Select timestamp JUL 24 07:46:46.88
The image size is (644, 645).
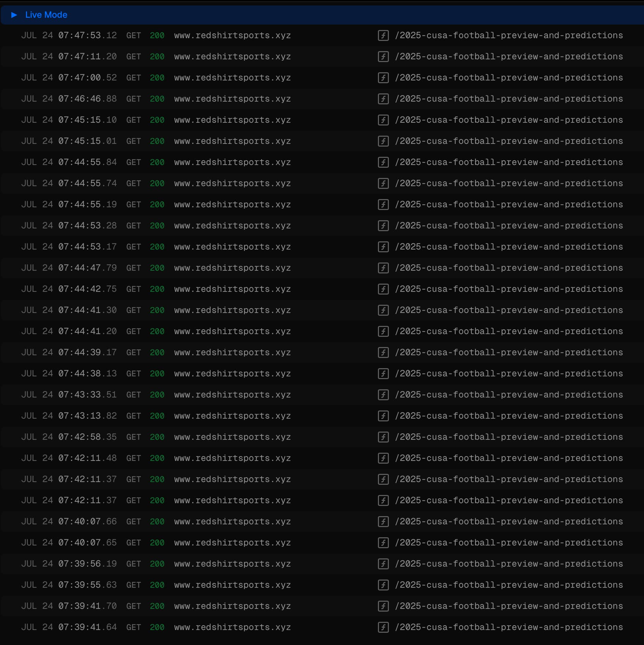click(x=69, y=99)
